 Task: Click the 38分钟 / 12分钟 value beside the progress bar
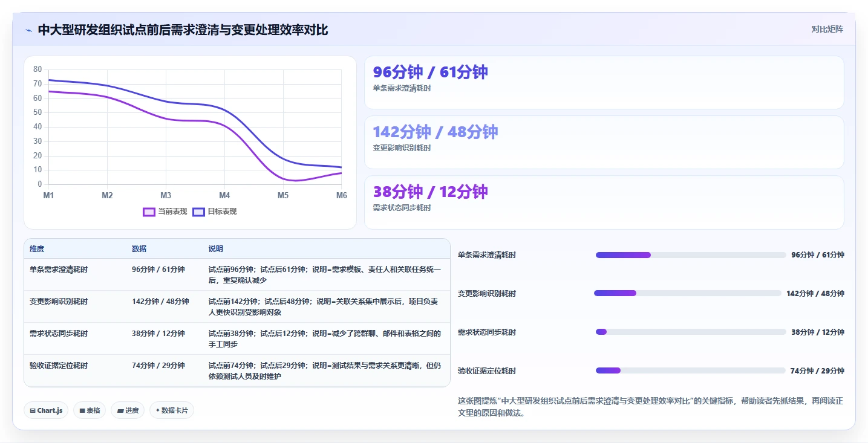click(x=818, y=332)
